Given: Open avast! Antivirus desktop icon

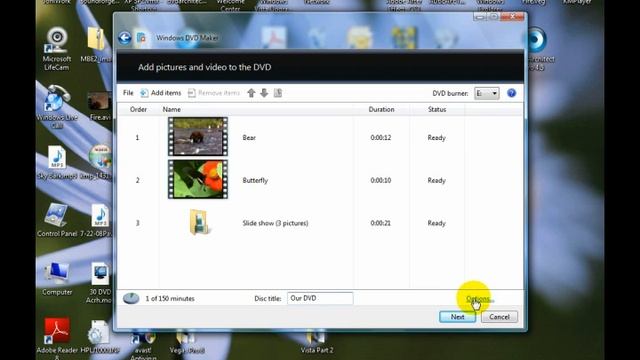Looking at the screenshot, I should pyautogui.click(x=143, y=346).
